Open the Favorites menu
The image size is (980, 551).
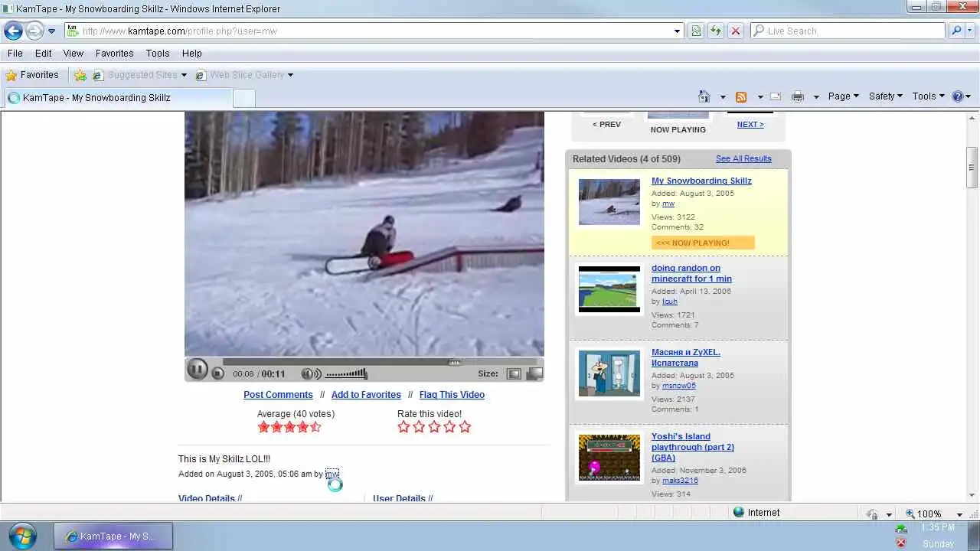(x=115, y=54)
